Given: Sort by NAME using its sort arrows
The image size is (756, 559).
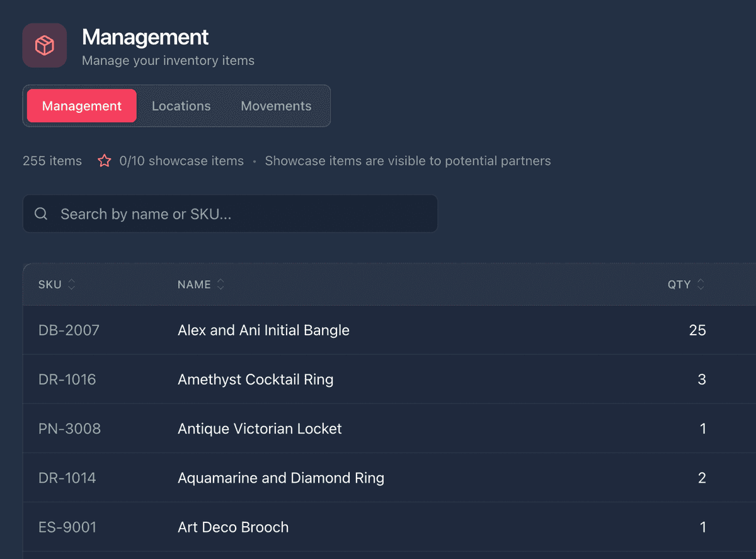Looking at the screenshot, I should pyautogui.click(x=220, y=285).
